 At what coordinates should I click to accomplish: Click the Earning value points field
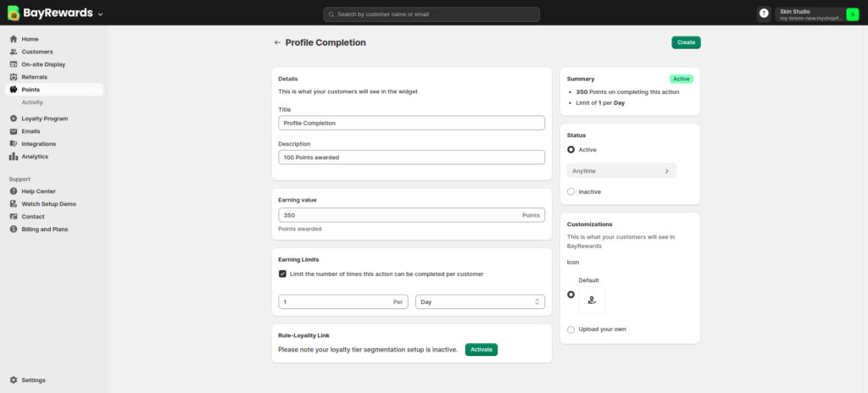(398, 215)
